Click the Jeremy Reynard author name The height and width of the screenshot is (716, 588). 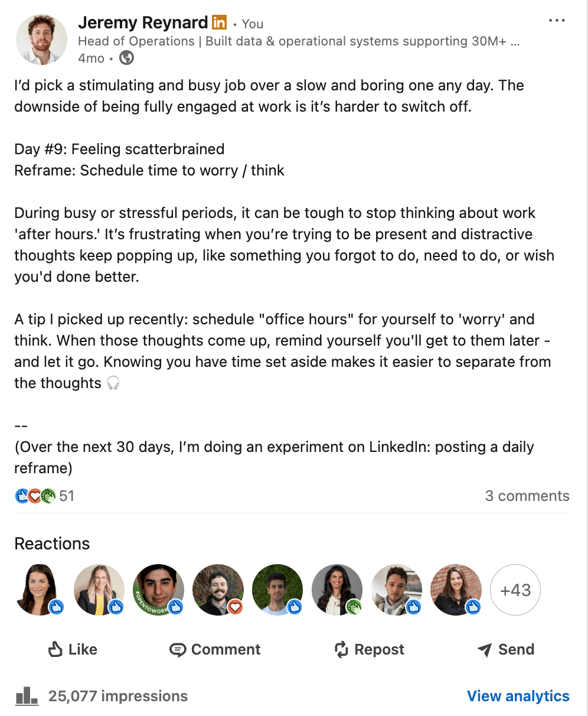click(x=143, y=23)
